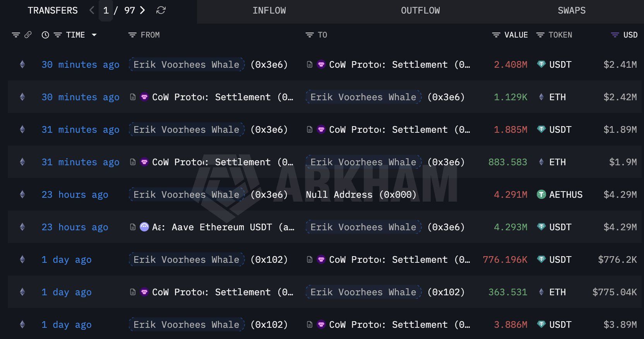644x339 pixels.
Task: Click the clock icon beside TIME
Action: (45, 35)
